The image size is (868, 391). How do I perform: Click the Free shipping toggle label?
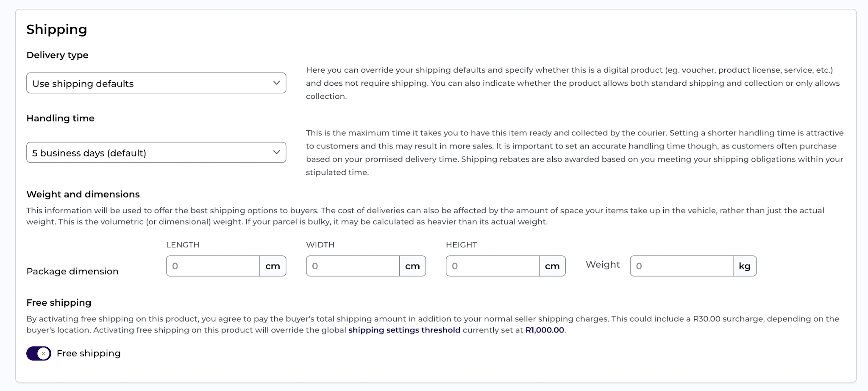(x=89, y=353)
